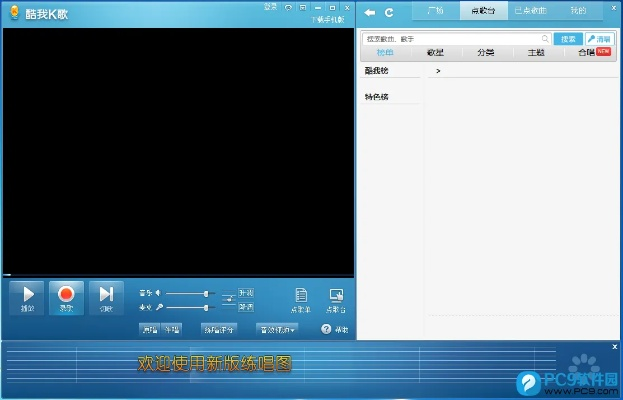Refresh the song panel
Image resolution: width=623 pixels, height=400 pixels.
click(x=389, y=12)
